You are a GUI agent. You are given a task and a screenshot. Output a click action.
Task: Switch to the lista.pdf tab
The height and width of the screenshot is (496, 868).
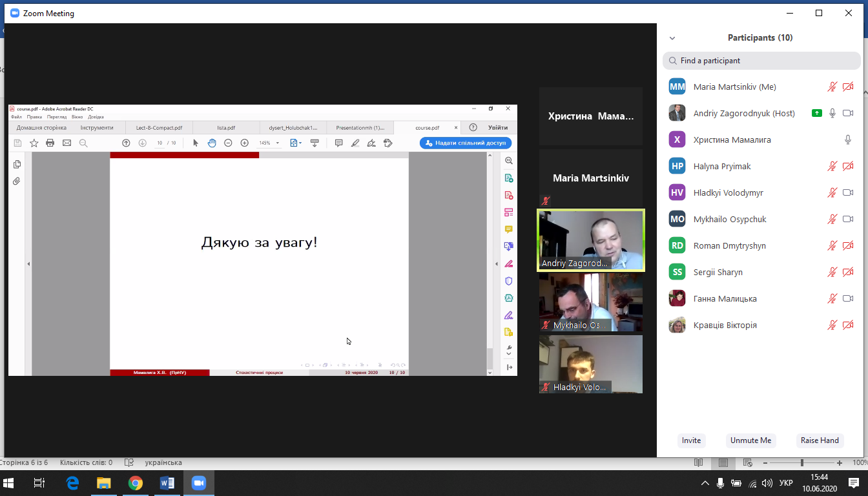[226, 128]
